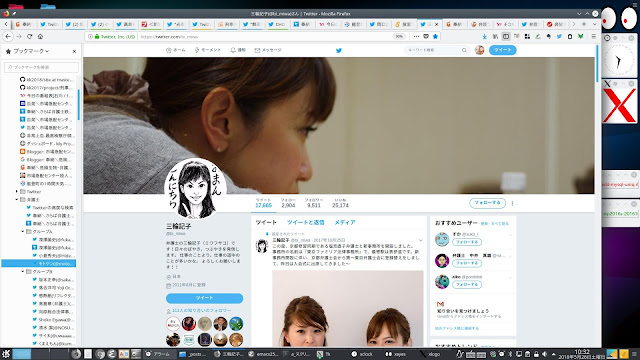Close the active Twitter tab
The height and width of the screenshot is (360, 640).
pos(436,24)
